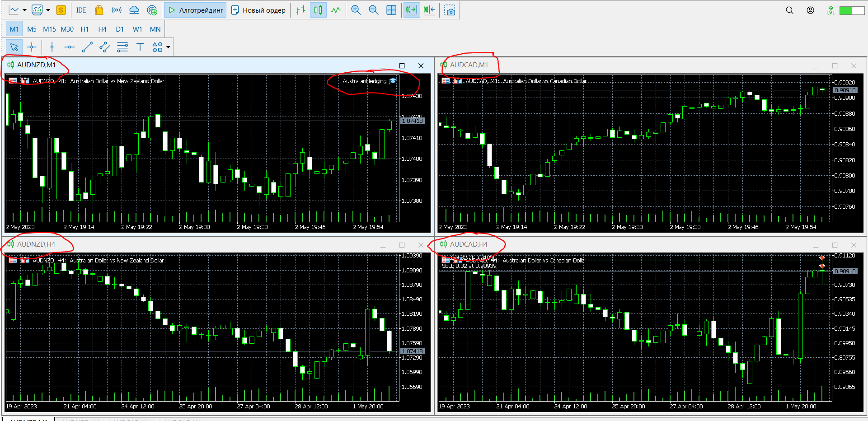868x421 pixels.
Task: Select the Trendline drawing tool
Action: click(87, 47)
